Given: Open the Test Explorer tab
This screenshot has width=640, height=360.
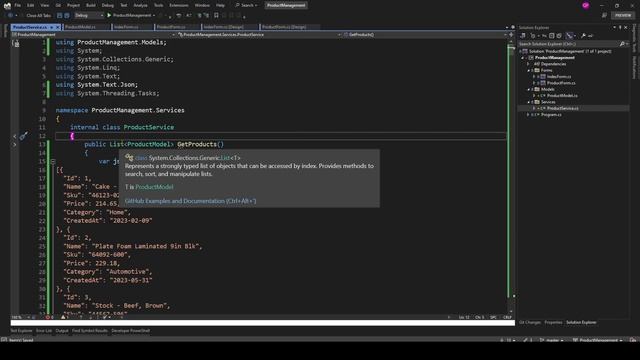Looking at the screenshot, I should (x=21, y=331).
